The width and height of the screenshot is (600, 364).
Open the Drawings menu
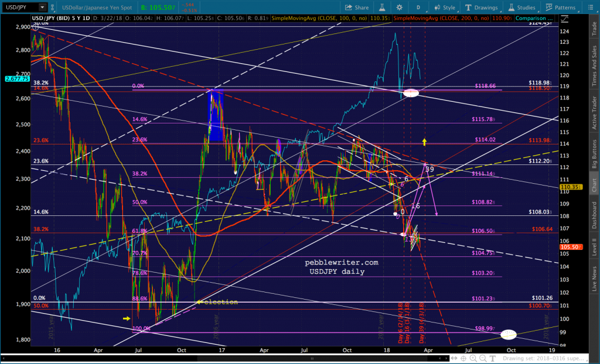(482, 7)
